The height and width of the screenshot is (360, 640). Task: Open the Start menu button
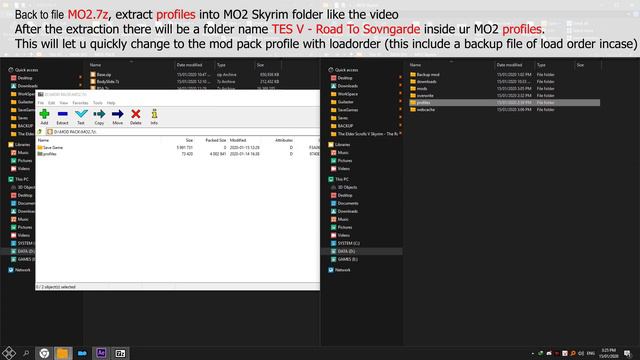coord(9,353)
